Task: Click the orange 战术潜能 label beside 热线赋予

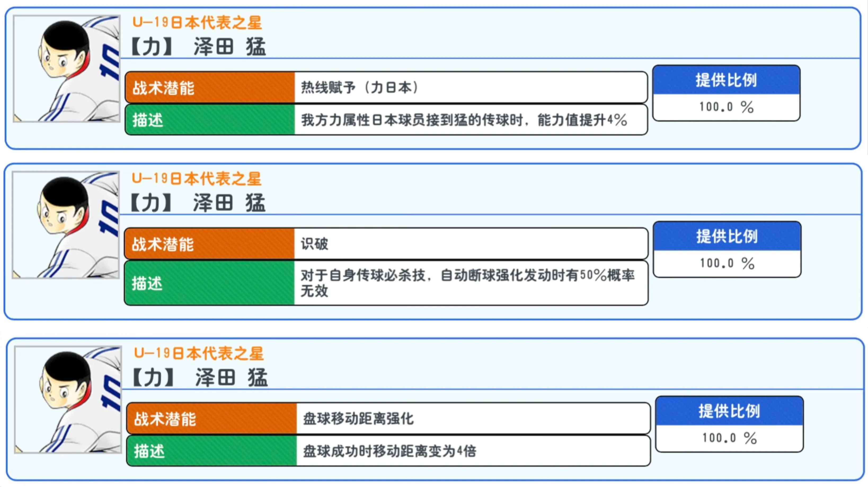Action: (210, 87)
